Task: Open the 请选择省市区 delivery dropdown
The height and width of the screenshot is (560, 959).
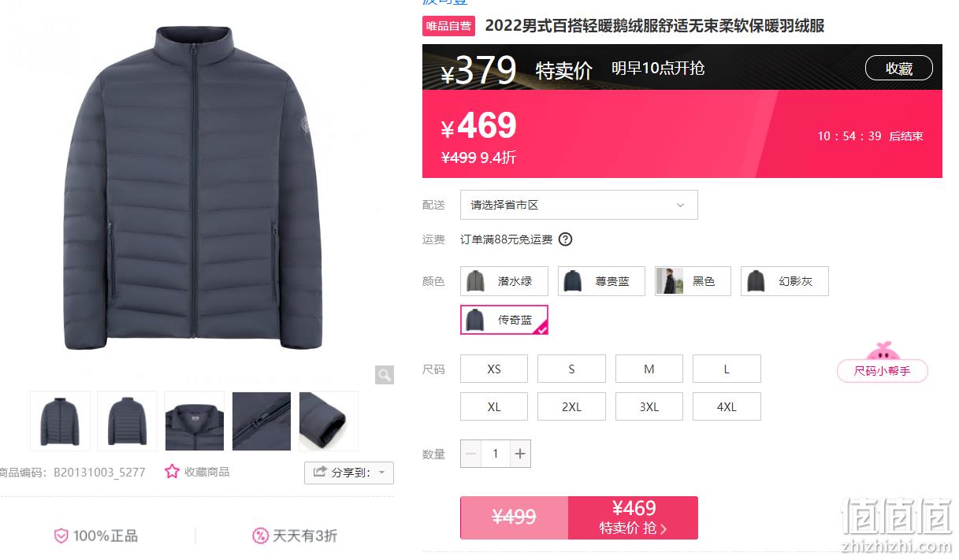Action: coord(579,205)
